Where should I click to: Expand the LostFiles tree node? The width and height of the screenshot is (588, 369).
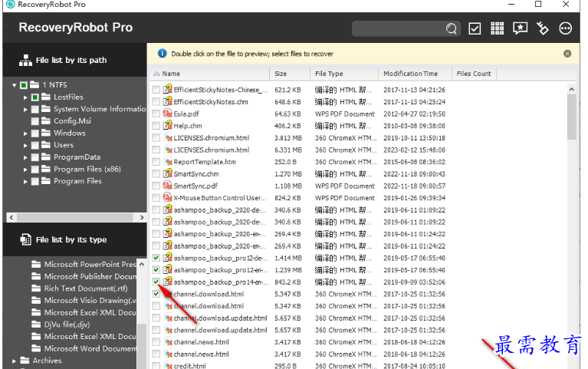pyautogui.click(x=25, y=97)
